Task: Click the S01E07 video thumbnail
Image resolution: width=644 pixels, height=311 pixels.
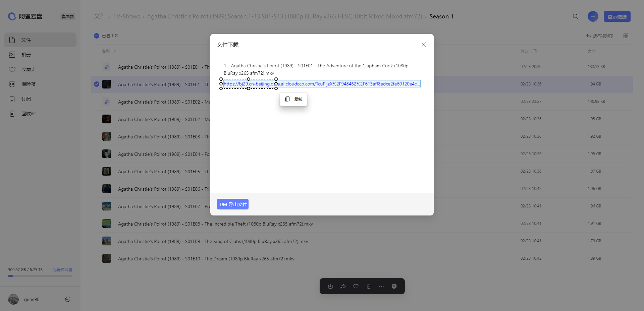Action: 107,206
